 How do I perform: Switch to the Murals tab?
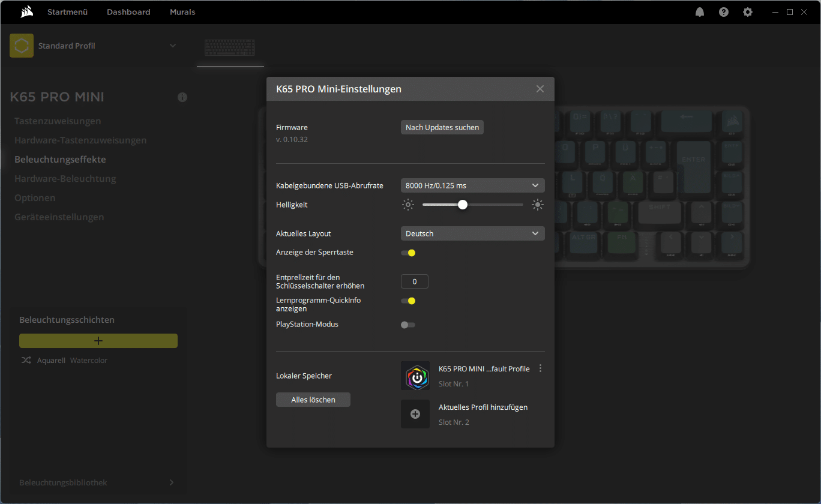click(x=182, y=12)
